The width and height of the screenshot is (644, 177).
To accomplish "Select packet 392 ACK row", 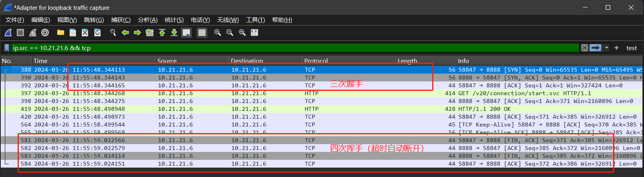I will click(x=321, y=85).
